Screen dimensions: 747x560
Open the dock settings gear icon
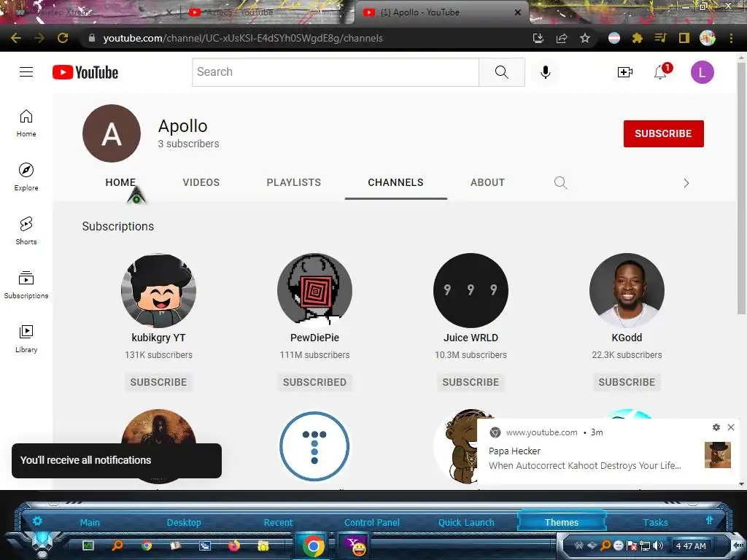tap(37, 521)
